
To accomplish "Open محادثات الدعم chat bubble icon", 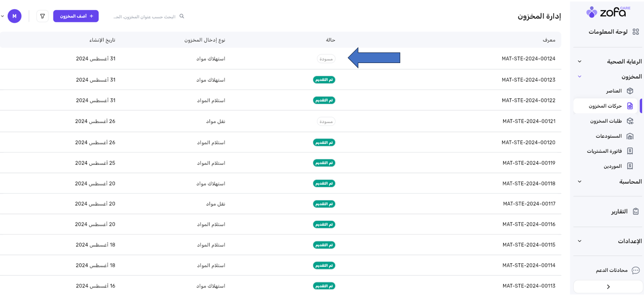I will click(x=635, y=270).
